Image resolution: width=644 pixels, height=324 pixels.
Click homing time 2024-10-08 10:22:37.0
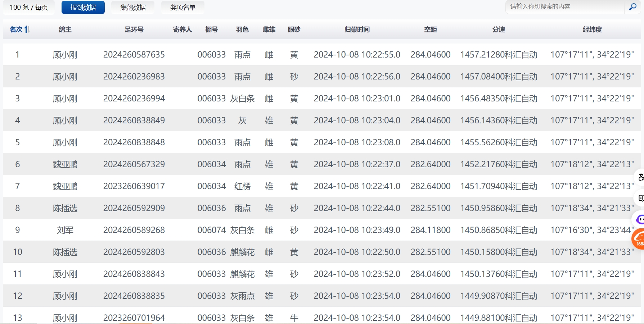(357, 164)
